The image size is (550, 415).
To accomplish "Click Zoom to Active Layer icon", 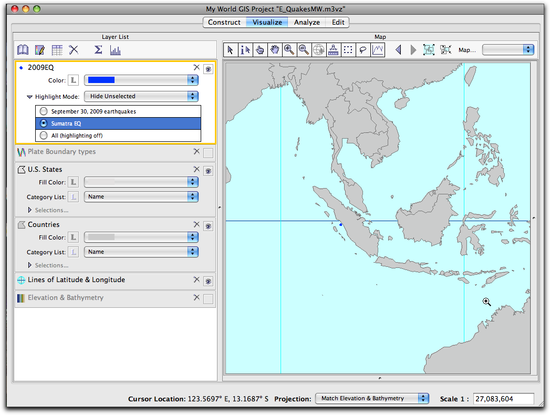I will [x=445, y=50].
